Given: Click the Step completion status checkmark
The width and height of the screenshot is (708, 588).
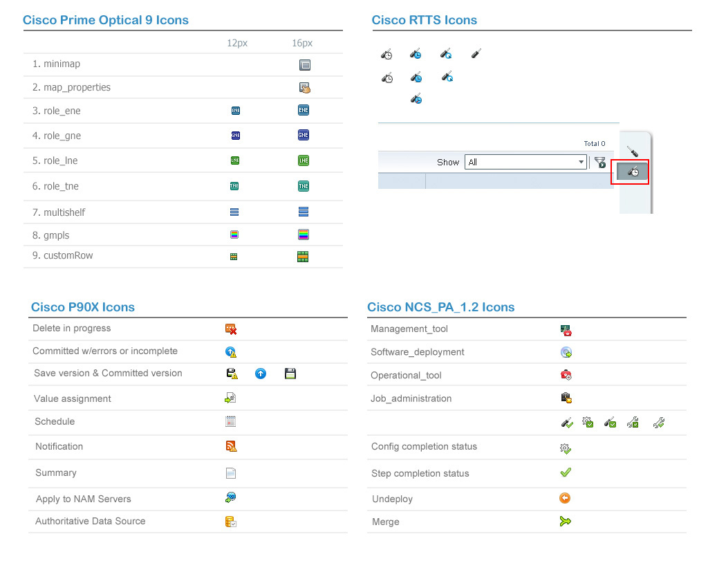Looking at the screenshot, I should pyautogui.click(x=565, y=472).
